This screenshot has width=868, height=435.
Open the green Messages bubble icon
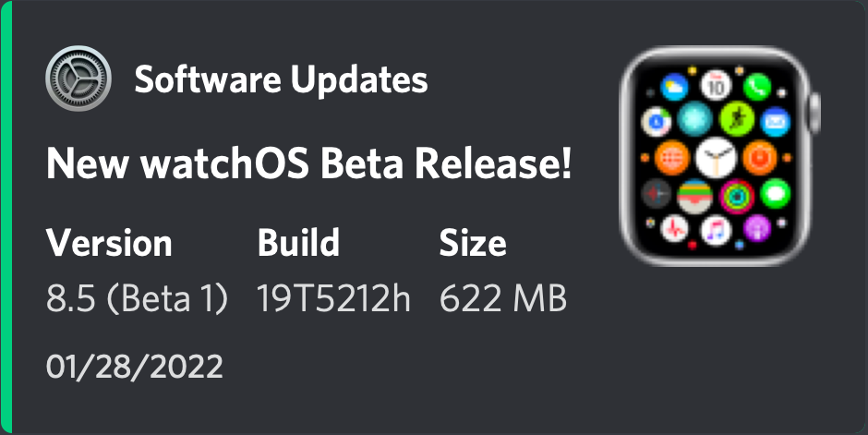tap(777, 194)
